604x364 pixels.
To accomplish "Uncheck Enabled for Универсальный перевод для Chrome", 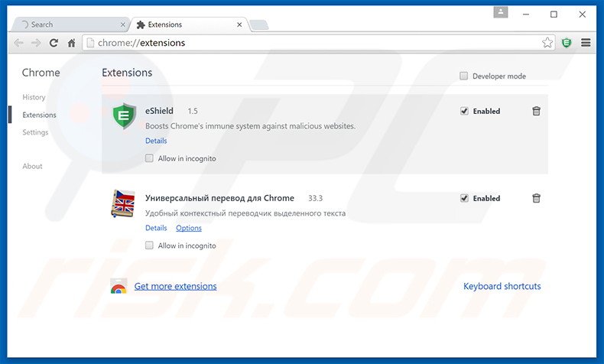I will click(464, 198).
